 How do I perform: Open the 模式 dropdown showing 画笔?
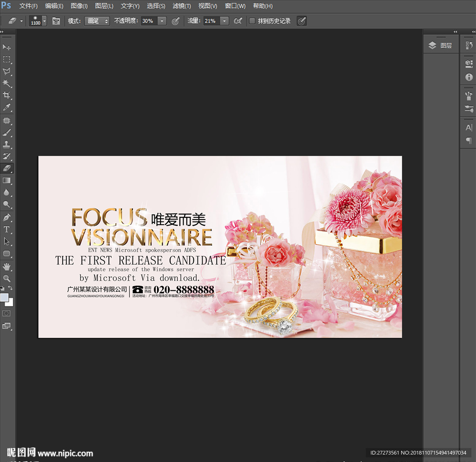(x=97, y=21)
